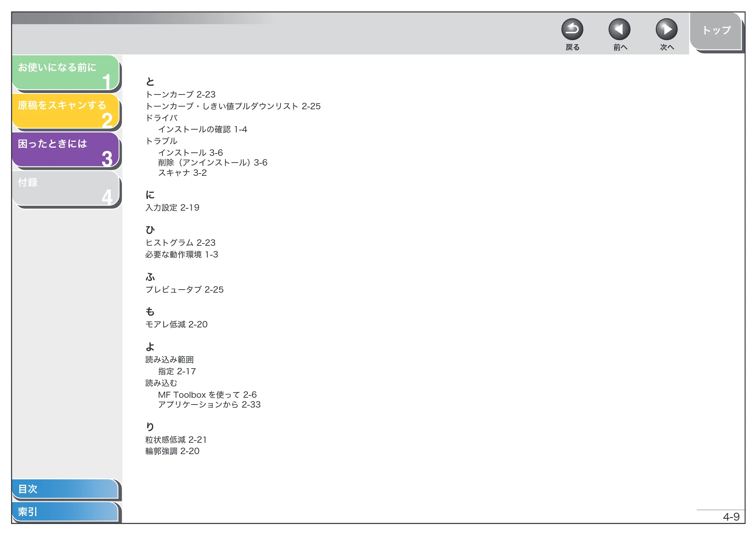The width and height of the screenshot is (756, 535).
Task: Click the トラブル index heading text
Action: pyautogui.click(x=161, y=141)
